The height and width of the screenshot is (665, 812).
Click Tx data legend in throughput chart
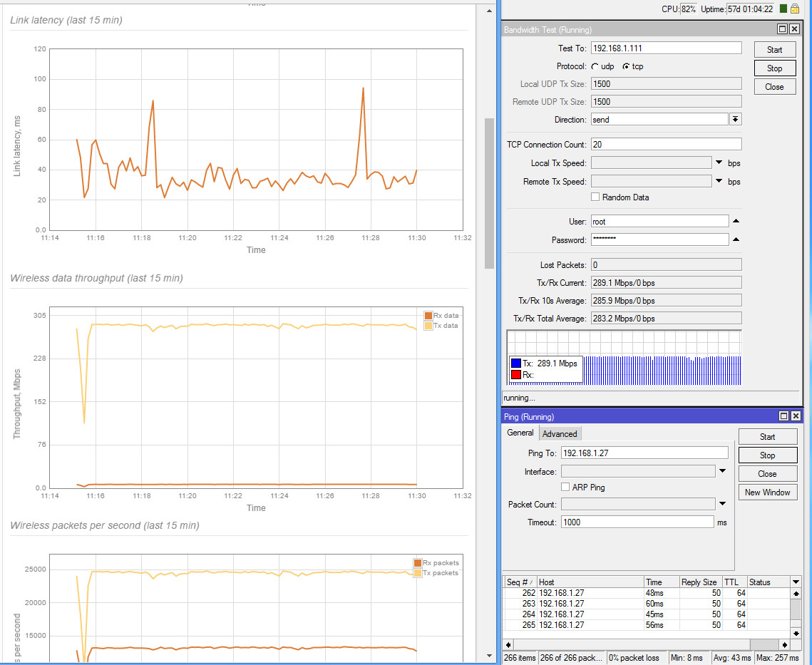point(442,326)
